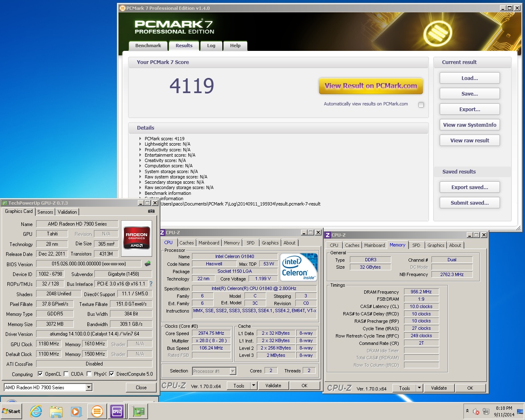Image resolution: width=525 pixels, height=420 pixels.
Task: Click Submit saved... button
Action: pyautogui.click(x=470, y=203)
